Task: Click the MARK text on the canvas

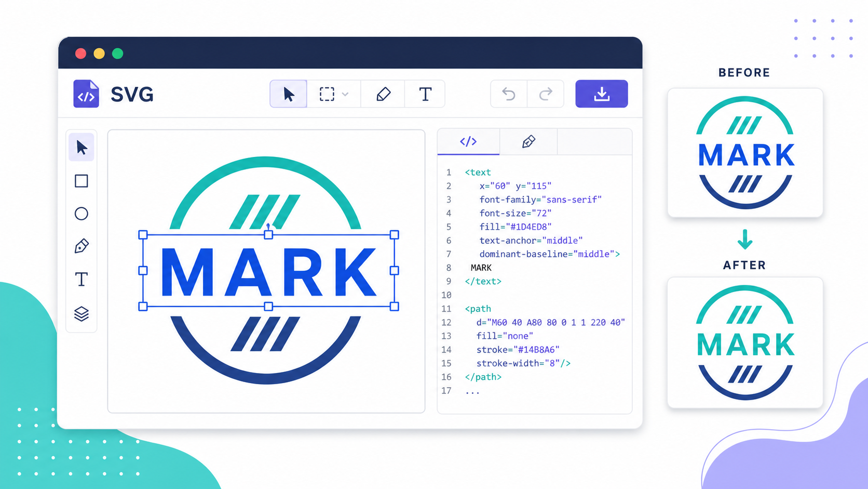Action: [x=268, y=272]
